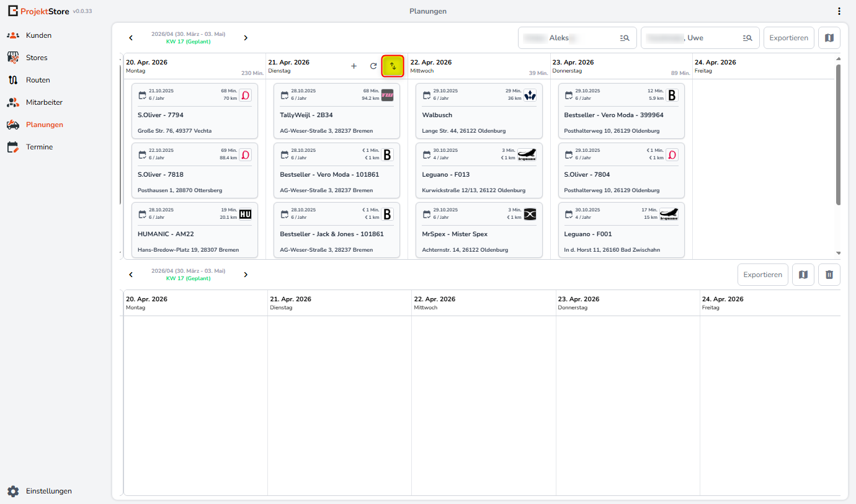
Task: Go to next week in lower planning
Action: coord(246,275)
